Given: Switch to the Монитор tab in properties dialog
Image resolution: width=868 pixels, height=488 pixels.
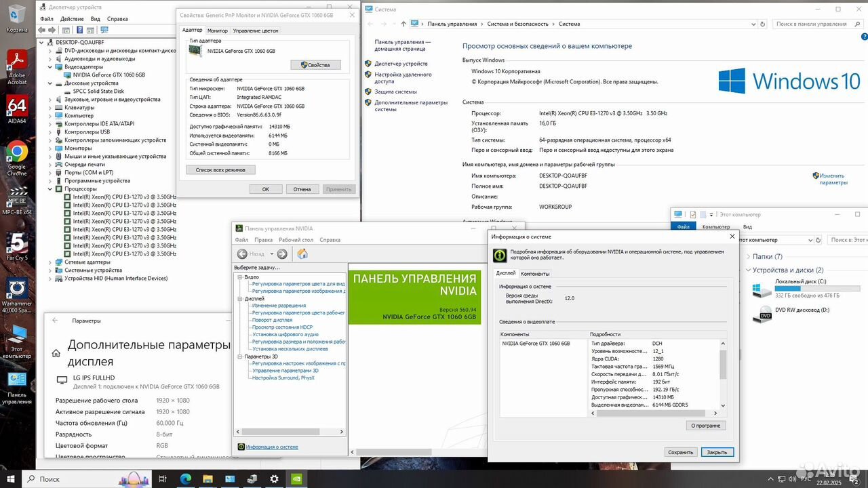Looking at the screenshot, I should 218,30.
